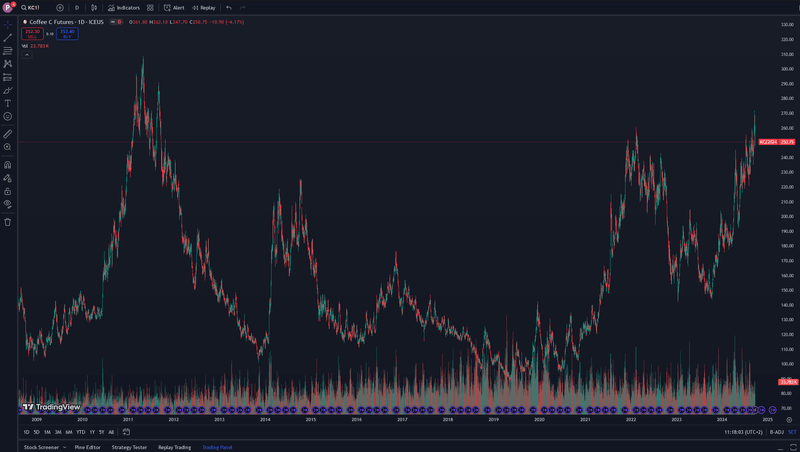The width and height of the screenshot is (800, 452).
Task: Open the Strategy Tester tab
Action: pos(129,447)
